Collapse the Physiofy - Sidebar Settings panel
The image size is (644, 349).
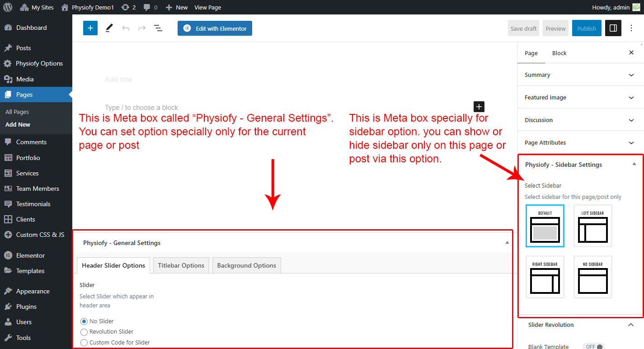coord(634,165)
